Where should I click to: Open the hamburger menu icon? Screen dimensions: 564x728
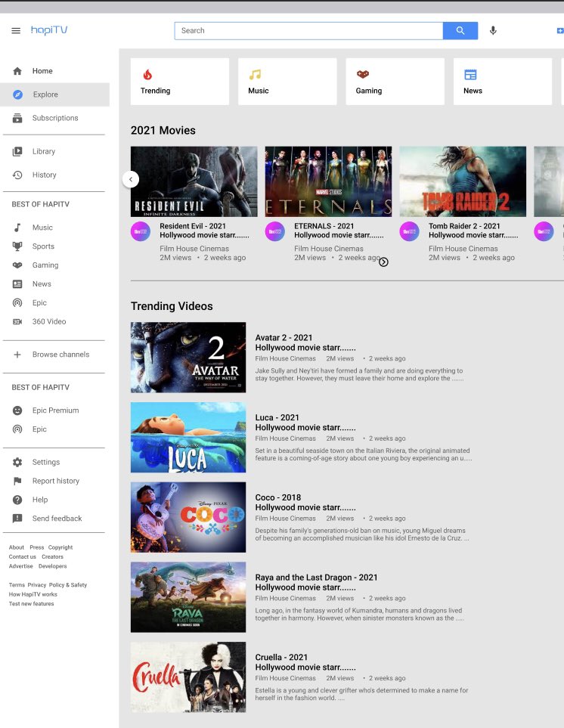(x=16, y=31)
